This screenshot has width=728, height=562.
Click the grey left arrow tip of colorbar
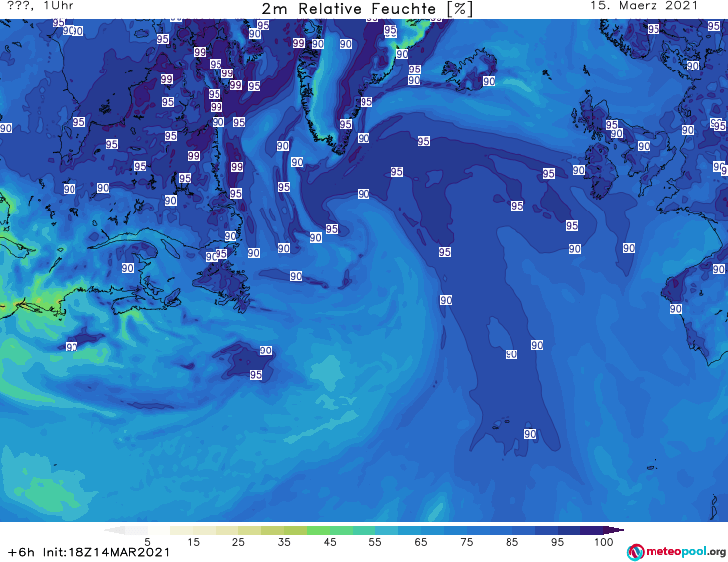(114, 530)
